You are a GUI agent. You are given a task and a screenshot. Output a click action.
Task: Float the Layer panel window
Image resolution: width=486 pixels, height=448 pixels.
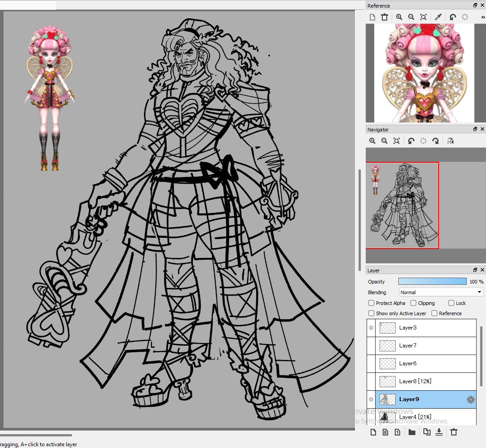(475, 270)
